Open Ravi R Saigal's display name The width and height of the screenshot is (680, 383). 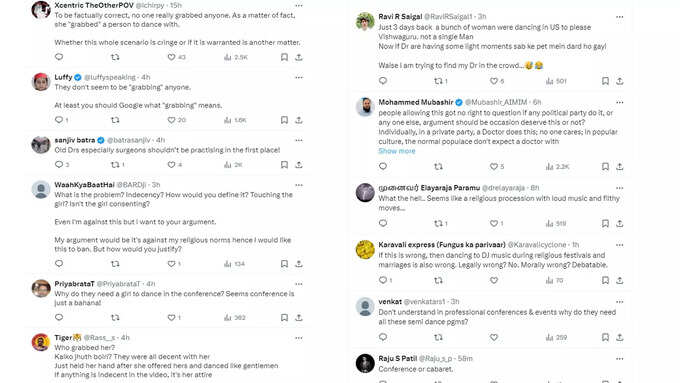pos(400,16)
